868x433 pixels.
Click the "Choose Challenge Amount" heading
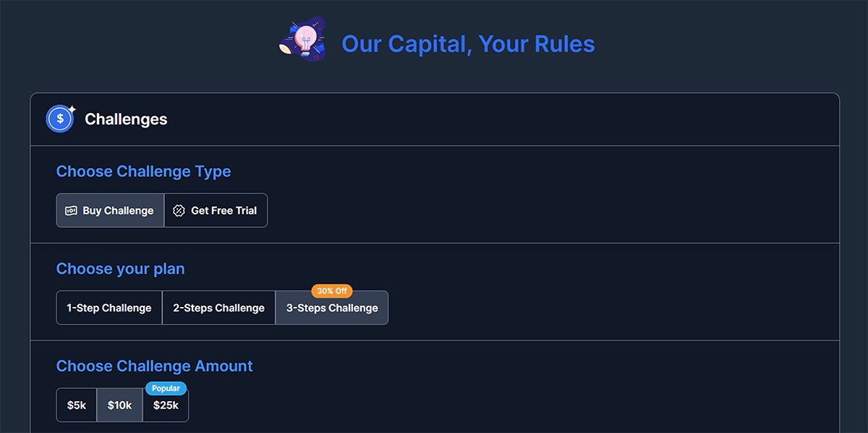point(154,366)
